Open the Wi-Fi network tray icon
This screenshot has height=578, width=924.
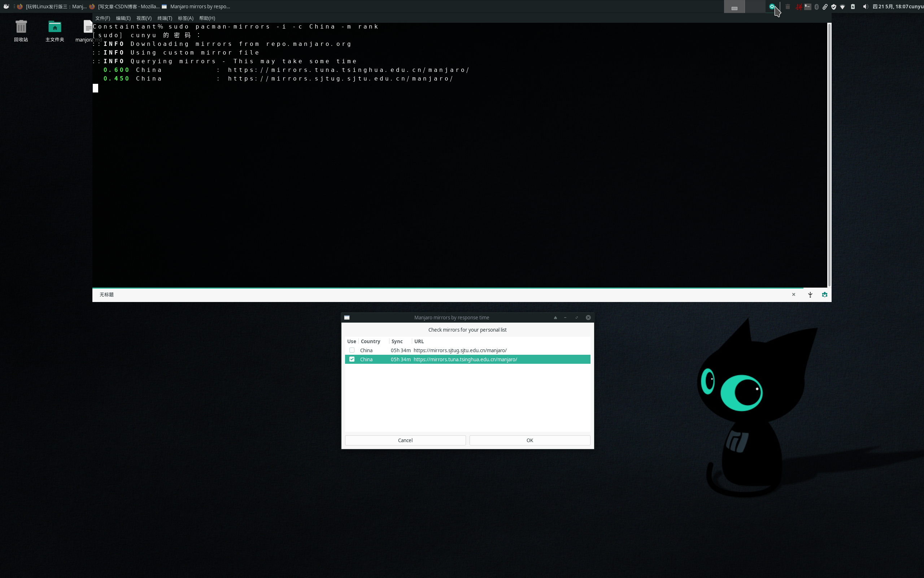[843, 7]
